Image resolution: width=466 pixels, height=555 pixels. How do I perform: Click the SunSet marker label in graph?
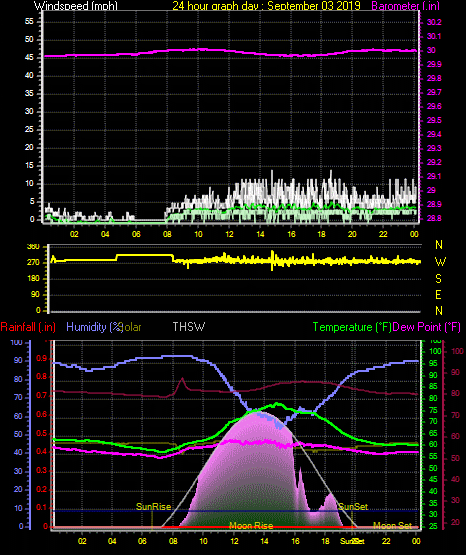click(353, 507)
